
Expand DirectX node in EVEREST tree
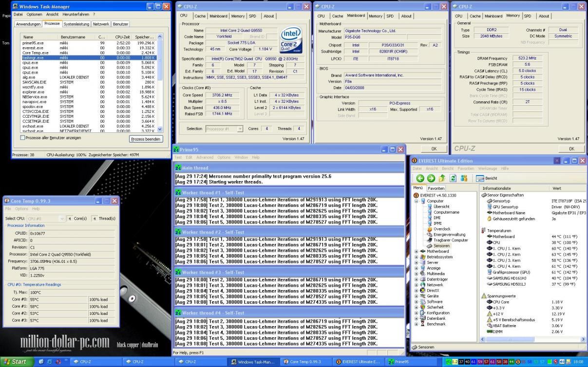[417, 290]
